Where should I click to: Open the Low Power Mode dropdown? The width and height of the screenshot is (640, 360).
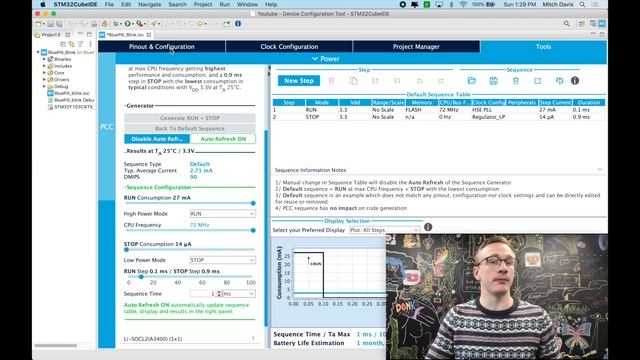point(222,260)
